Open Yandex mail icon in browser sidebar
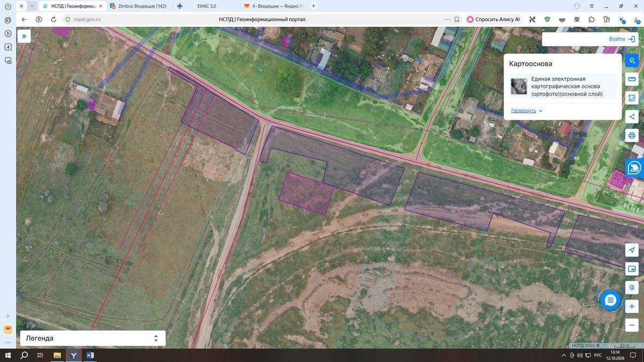Viewport: 644px width, 362px height. (x=8, y=329)
